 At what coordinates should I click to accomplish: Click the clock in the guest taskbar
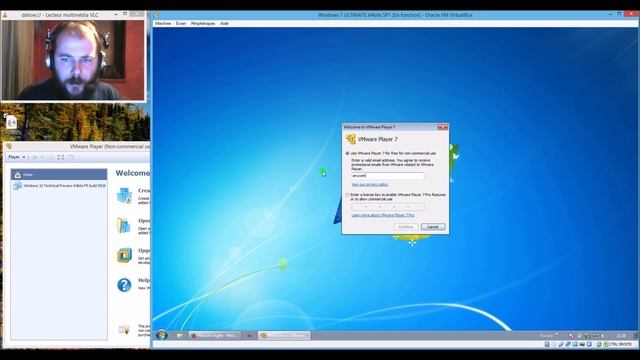621,336
